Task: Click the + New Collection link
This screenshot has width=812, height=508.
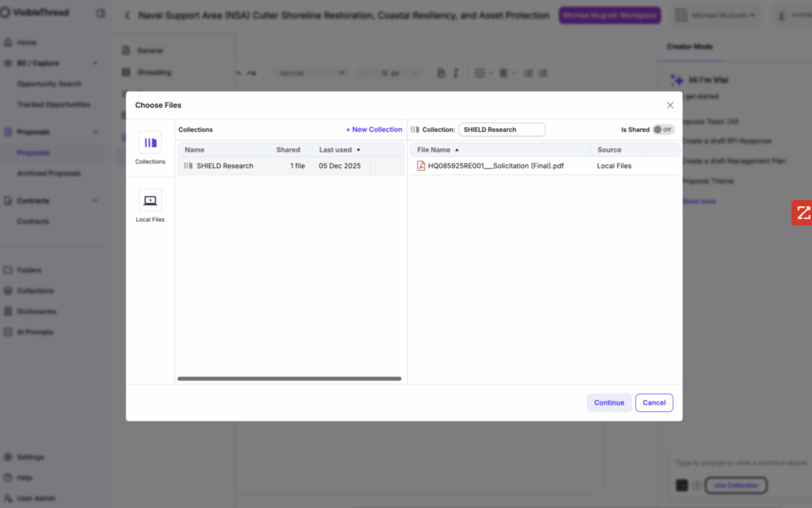Action: click(x=373, y=129)
